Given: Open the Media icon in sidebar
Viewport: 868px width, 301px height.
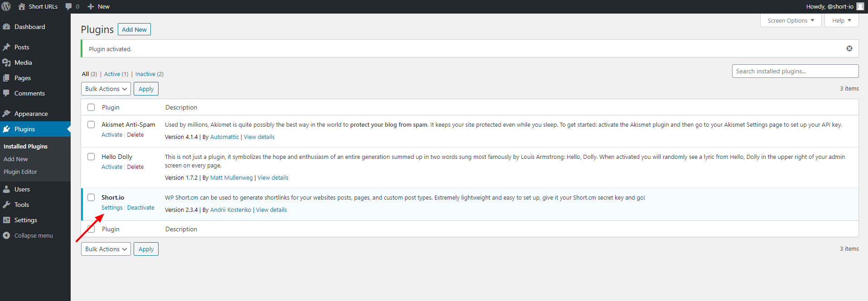Looking at the screenshot, I should pos(6,62).
